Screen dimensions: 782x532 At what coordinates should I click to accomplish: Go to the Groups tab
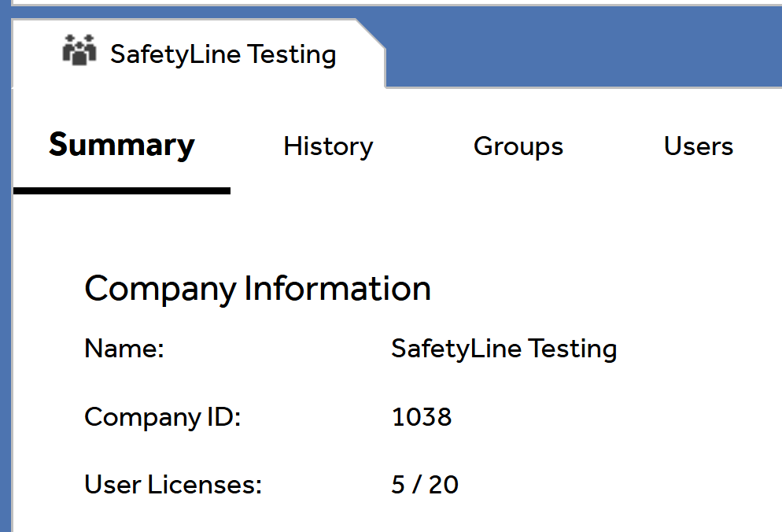pos(518,146)
